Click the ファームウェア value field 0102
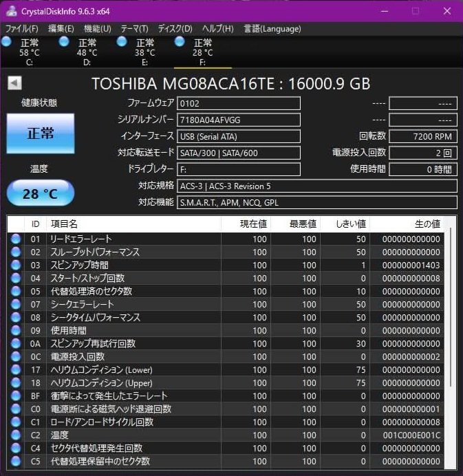This screenshot has width=463, height=476. pos(238,103)
